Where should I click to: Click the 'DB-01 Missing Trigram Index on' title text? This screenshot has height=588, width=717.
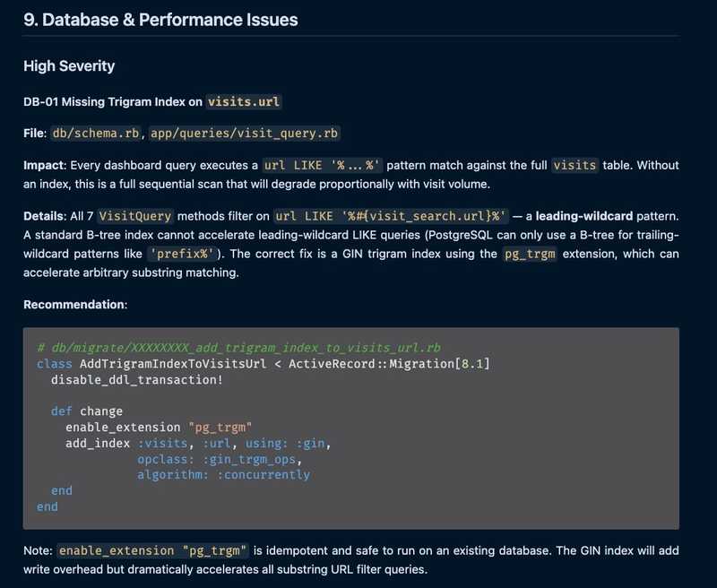pyautogui.click(x=113, y=101)
